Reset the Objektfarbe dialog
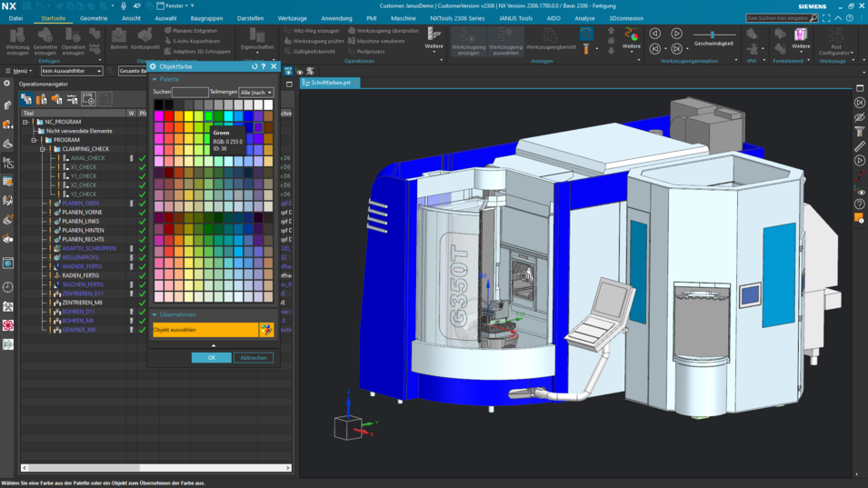The height and width of the screenshot is (488, 868). [254, 66]
